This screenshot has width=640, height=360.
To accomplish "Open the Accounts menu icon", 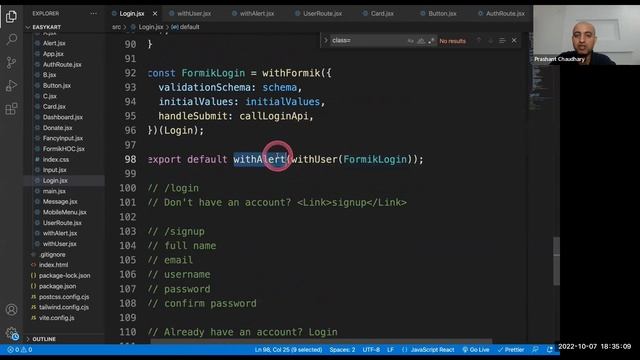I will [11, 310].
